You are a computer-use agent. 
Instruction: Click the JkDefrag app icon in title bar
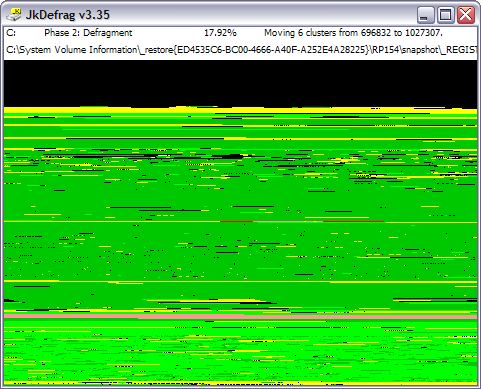(14, 15)
